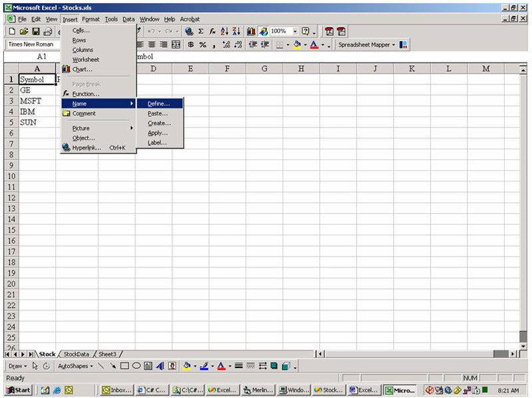The image size is (532, 398).
Task: Click the Line Color brush on Drawing toolbar
Action: click(204, 366)
